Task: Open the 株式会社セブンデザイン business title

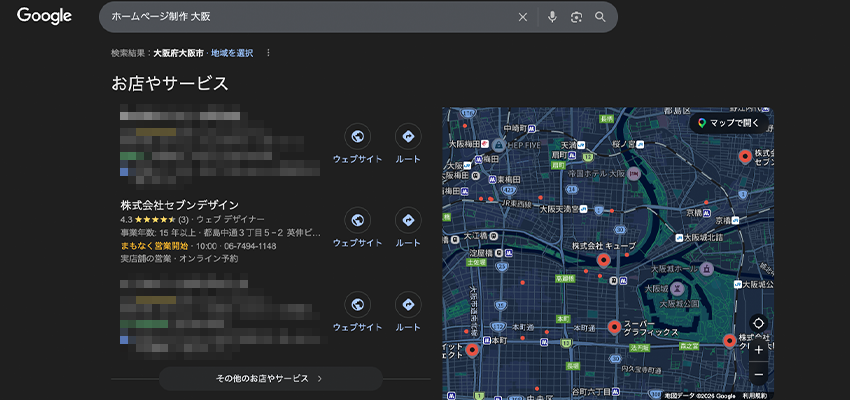Action: 179,205
